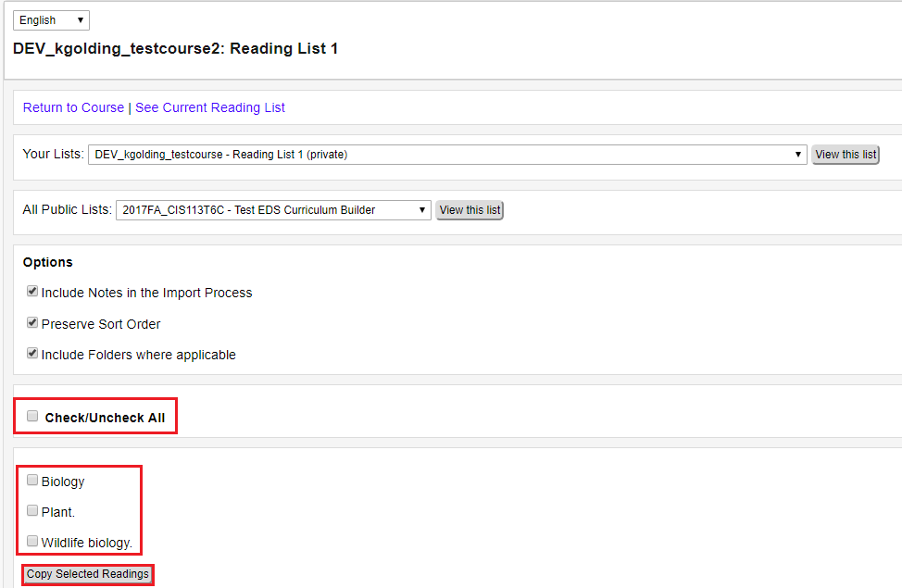Screen dimensions: 902x588
Task: Click the Return to Course link
Action: [73, 107]
